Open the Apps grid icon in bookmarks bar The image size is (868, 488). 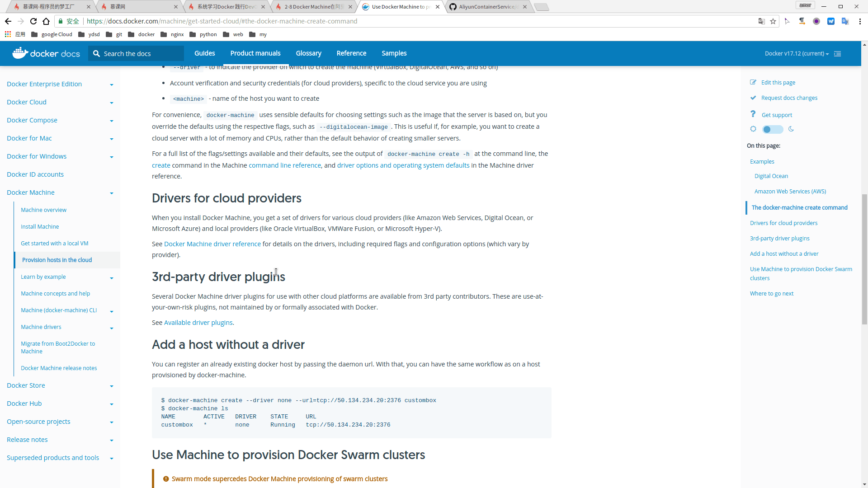pos(8,34)
